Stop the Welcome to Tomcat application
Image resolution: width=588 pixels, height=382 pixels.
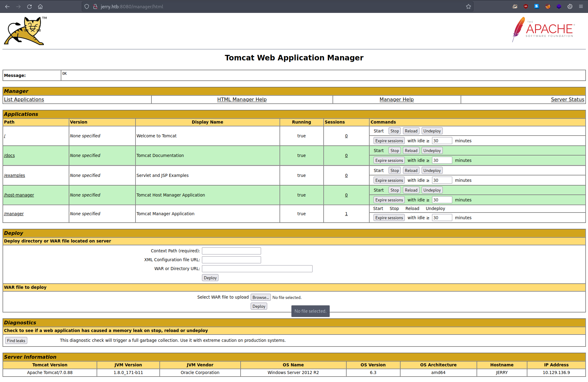coord(395,131)
